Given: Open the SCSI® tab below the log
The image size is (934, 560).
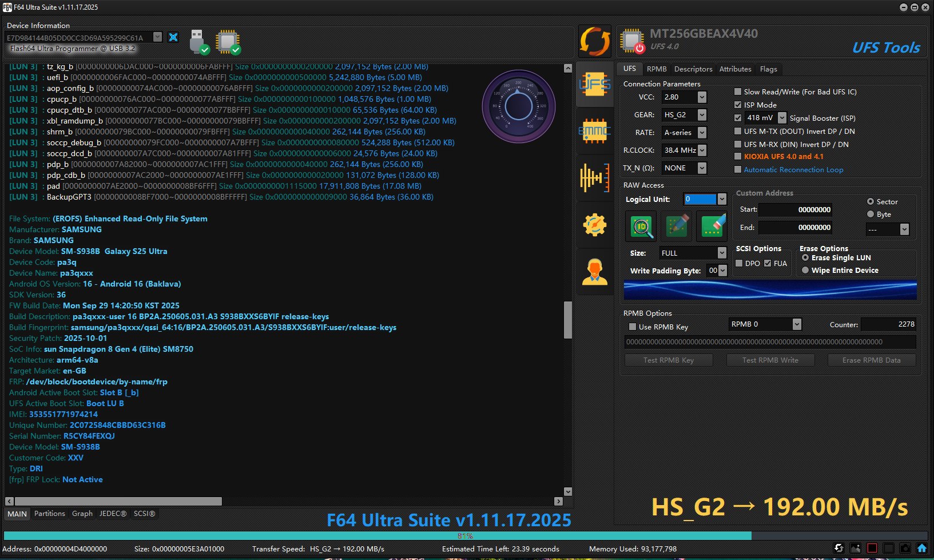Looking at the screenshot, I should (145, 514).
